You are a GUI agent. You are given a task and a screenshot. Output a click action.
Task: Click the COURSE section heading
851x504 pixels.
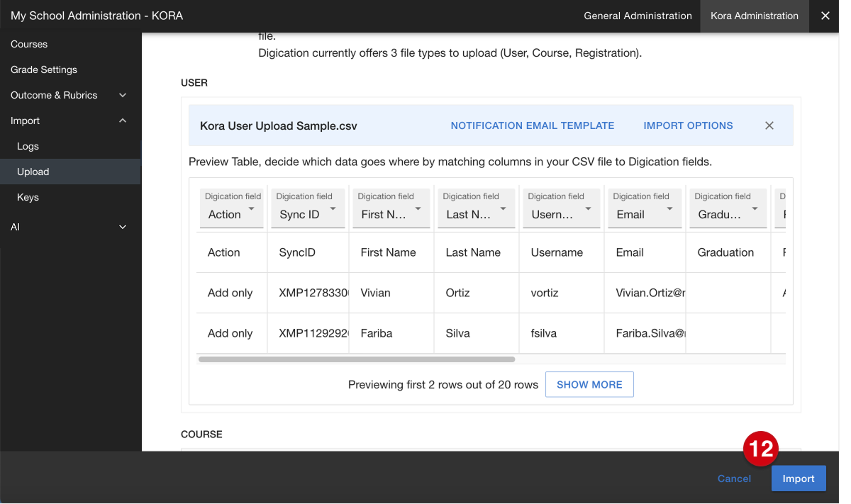pos(201,434)
